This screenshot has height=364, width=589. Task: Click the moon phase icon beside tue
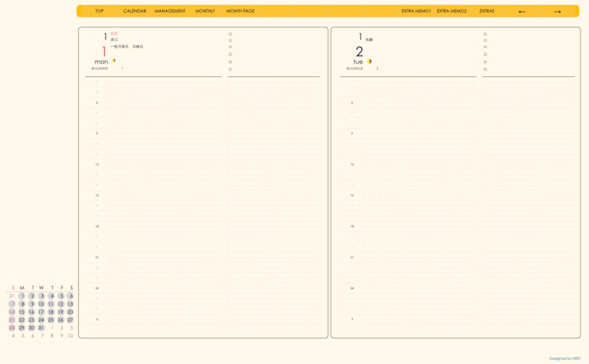[x=369, y=61]
